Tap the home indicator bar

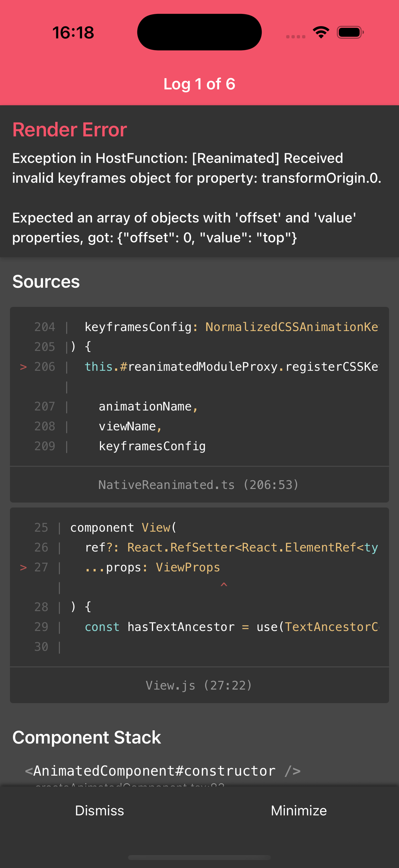(x=199, y=857)
